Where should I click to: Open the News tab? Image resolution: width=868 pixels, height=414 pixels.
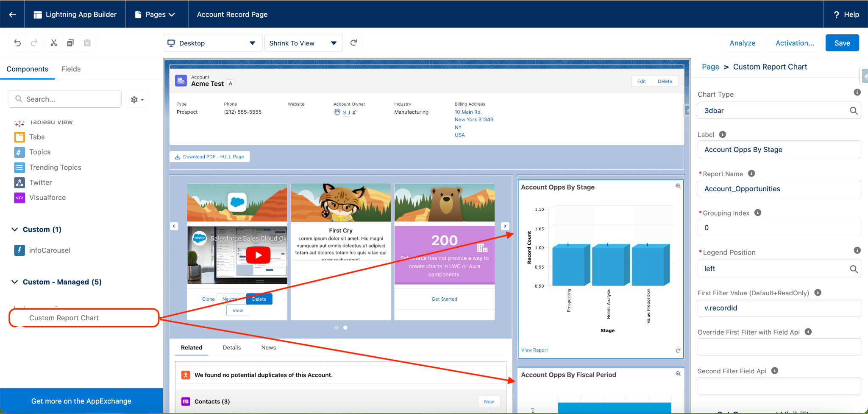[x=269, y=347]
